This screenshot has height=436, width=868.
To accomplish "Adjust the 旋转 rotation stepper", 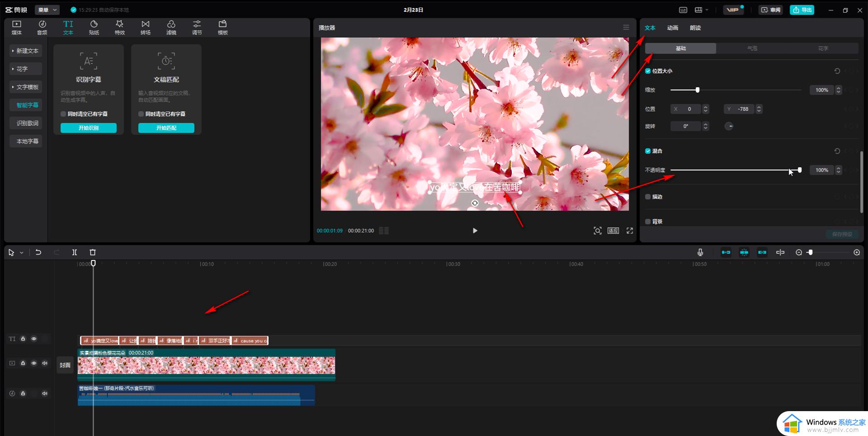I will pos(706,126).
